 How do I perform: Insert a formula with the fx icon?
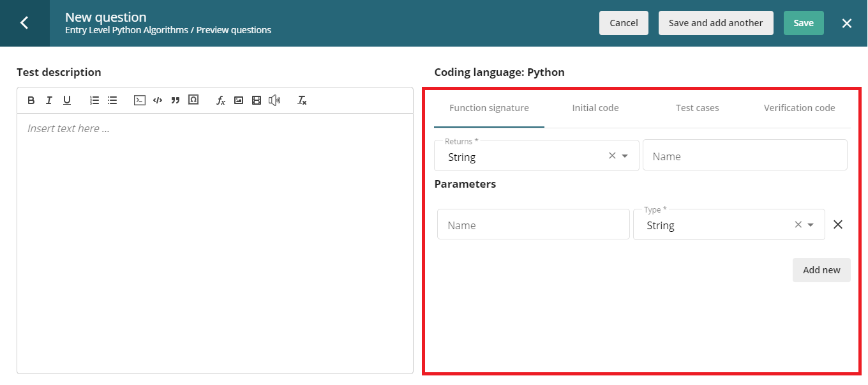pyautogui.click(x=221, y=100)
